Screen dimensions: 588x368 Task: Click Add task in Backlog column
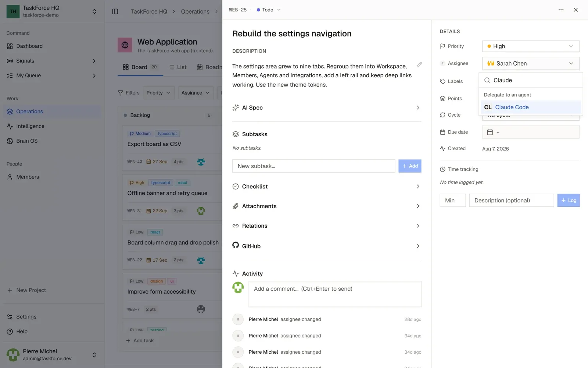pyautogui.click(x=140, y=341)
